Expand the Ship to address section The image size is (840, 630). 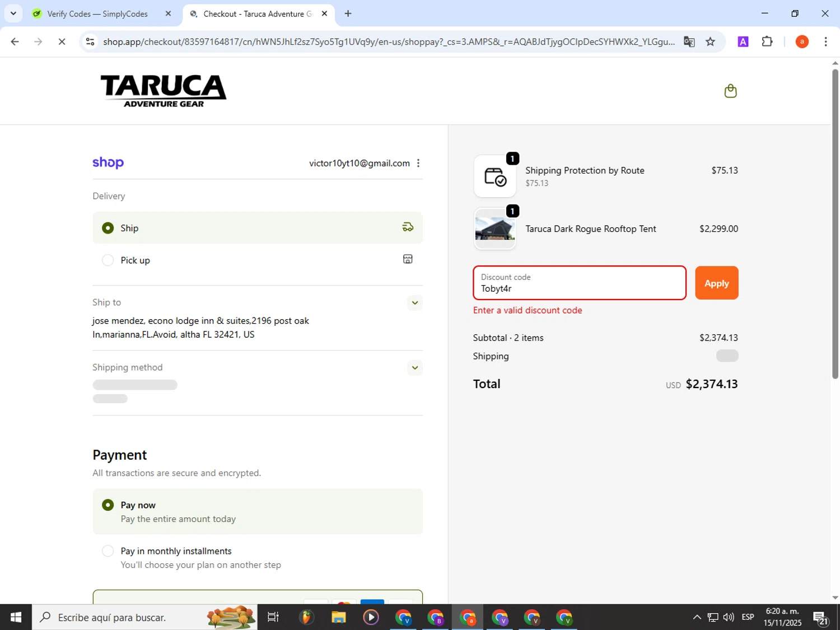[x=414, y=302]
